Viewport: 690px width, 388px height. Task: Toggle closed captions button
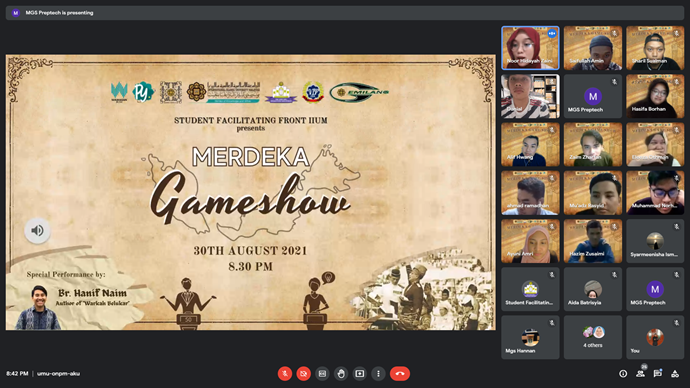pos(322,373)
